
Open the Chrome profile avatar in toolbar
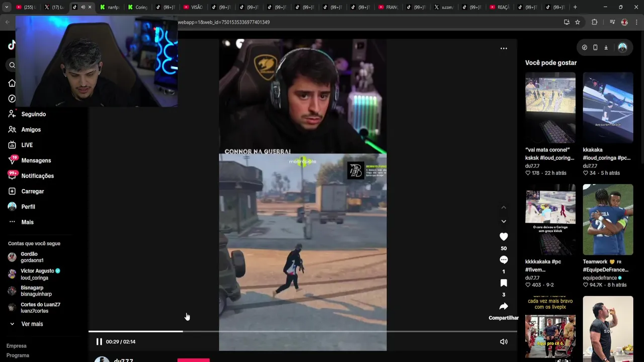coord(624,22)
